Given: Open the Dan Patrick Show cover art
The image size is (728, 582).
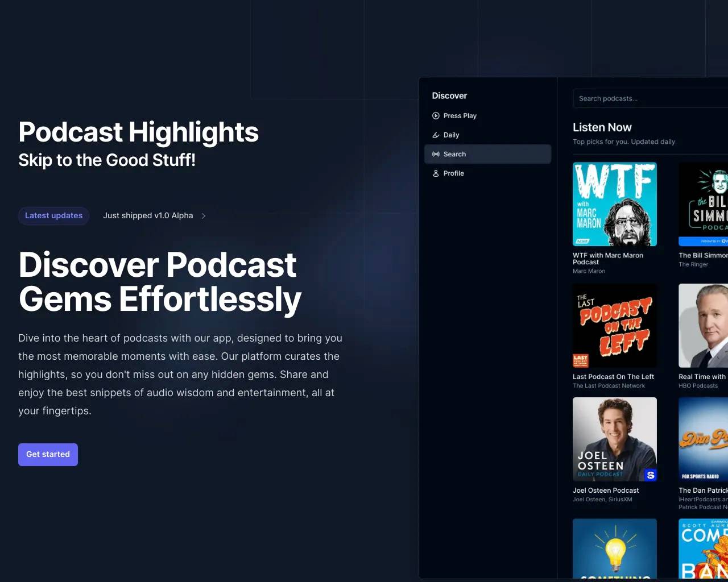Looking at the screenshot, I should point(703,439).
